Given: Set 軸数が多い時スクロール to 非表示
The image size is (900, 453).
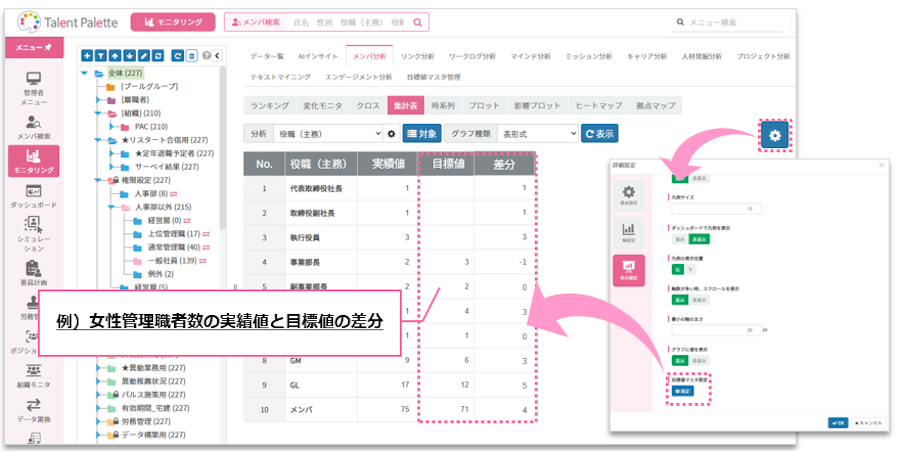Looking at the screenshot, I should pyautogui.click(x=699, y=300).
